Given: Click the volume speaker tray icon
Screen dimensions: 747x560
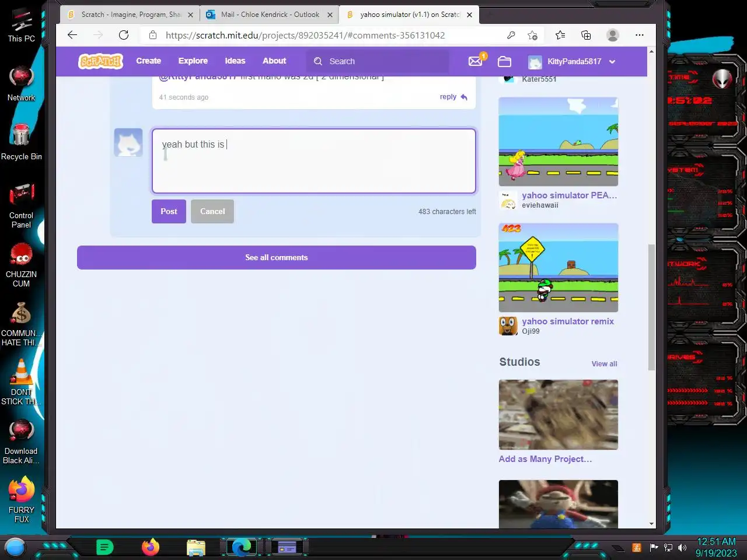Looking at the screenshot, I should (682, 548).
